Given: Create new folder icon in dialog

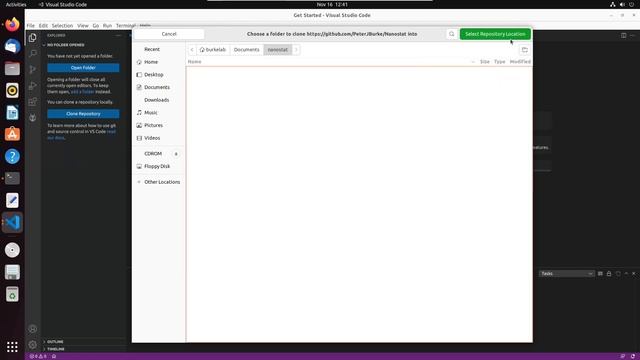Looking at the screenshot, I should pos(524,50).
